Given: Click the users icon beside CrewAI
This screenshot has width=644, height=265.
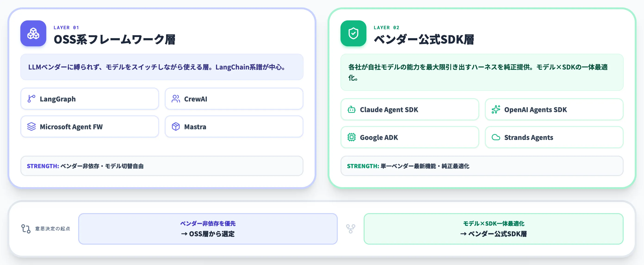Looking at the screenshot, I should (176, 99).
